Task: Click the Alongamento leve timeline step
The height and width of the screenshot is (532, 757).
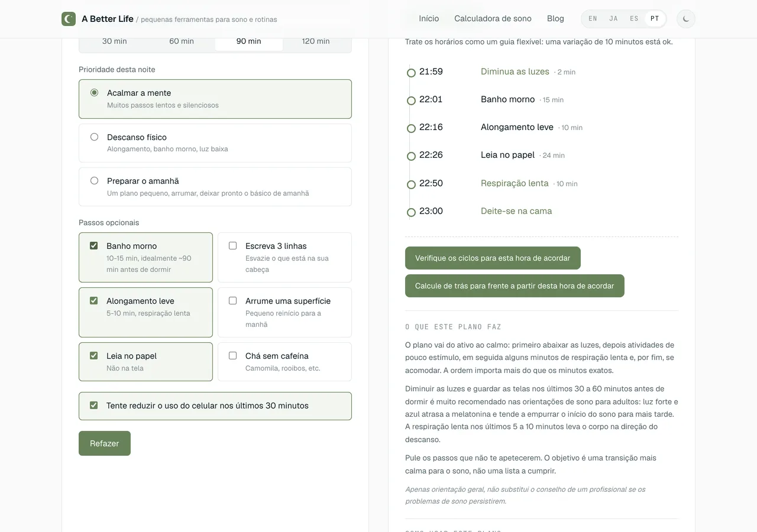Action: pyautogui.click(x=517, y=127)
